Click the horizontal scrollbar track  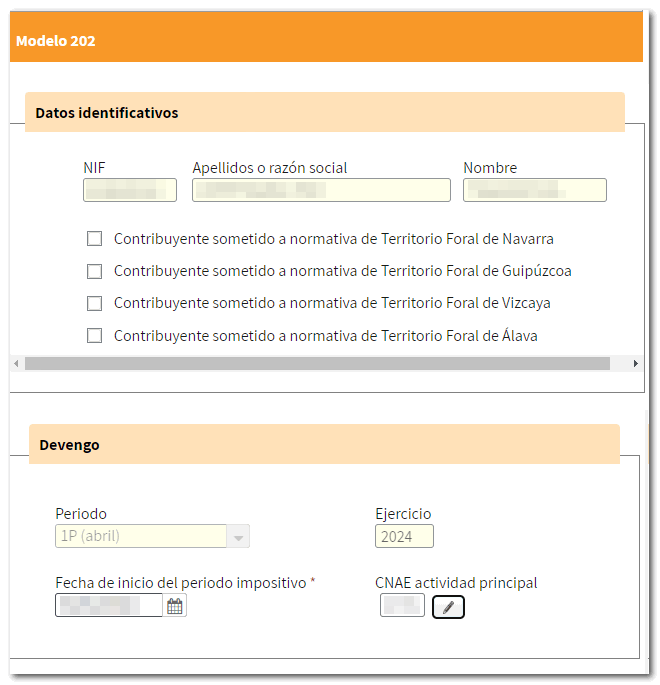click(x=317, y=363)
